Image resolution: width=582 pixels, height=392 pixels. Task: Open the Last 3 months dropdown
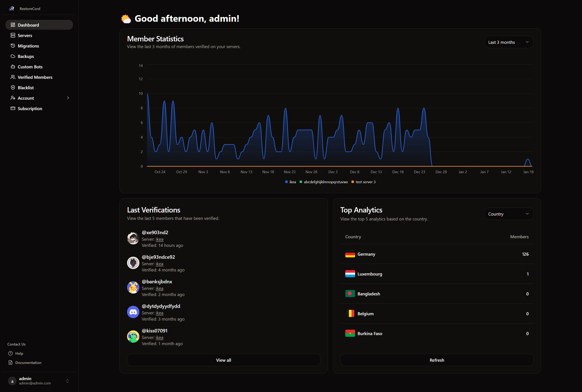coord(509,42)
